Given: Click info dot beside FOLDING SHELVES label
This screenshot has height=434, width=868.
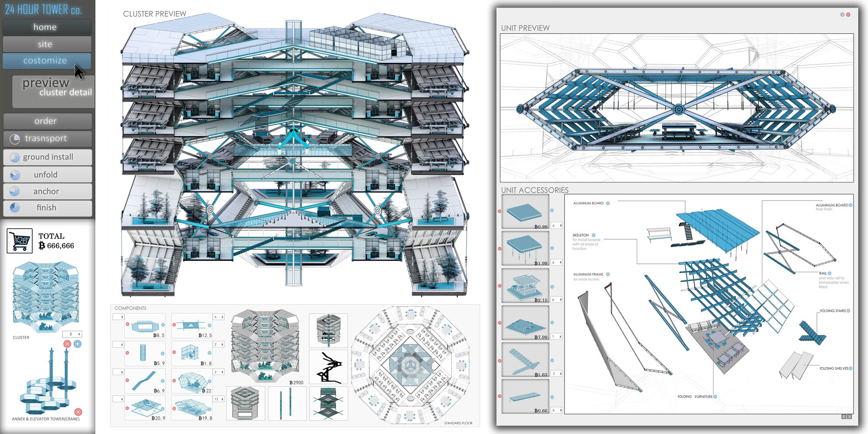Looking at the screenshot, I should pyautogui.click(x=851, y=368).
